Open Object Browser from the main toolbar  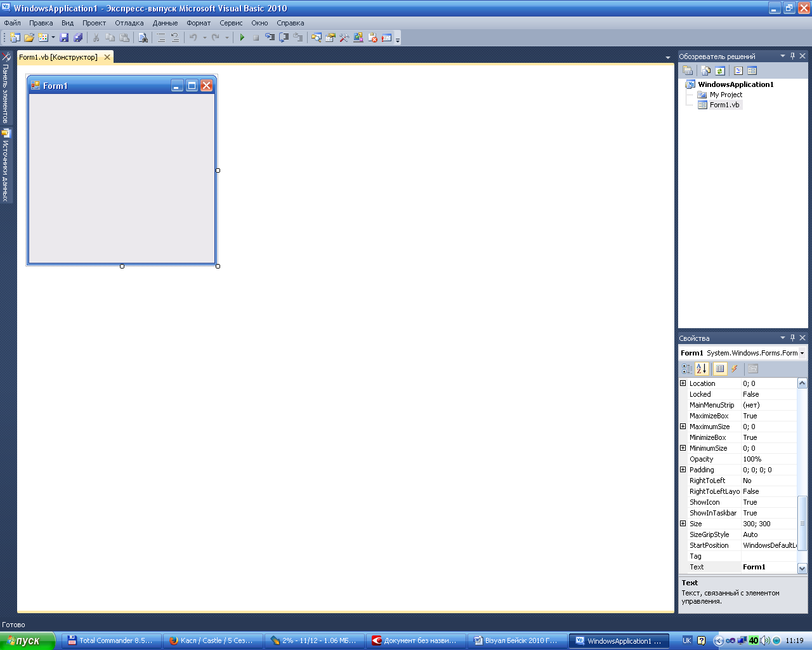pyautogui.click(x=358, y=38)
